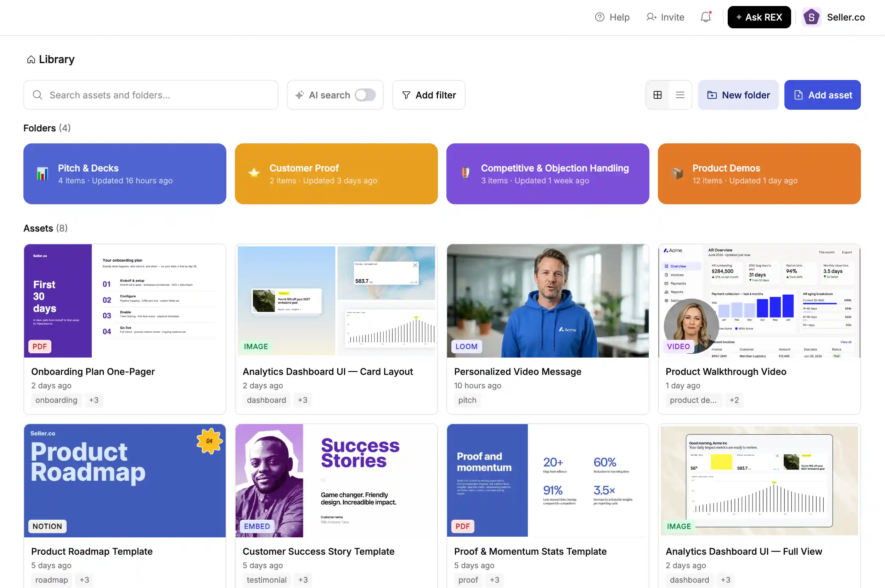This screenshot has height=588, width=885.
Task: Click the New folder icon
Action: coord(712,95)
